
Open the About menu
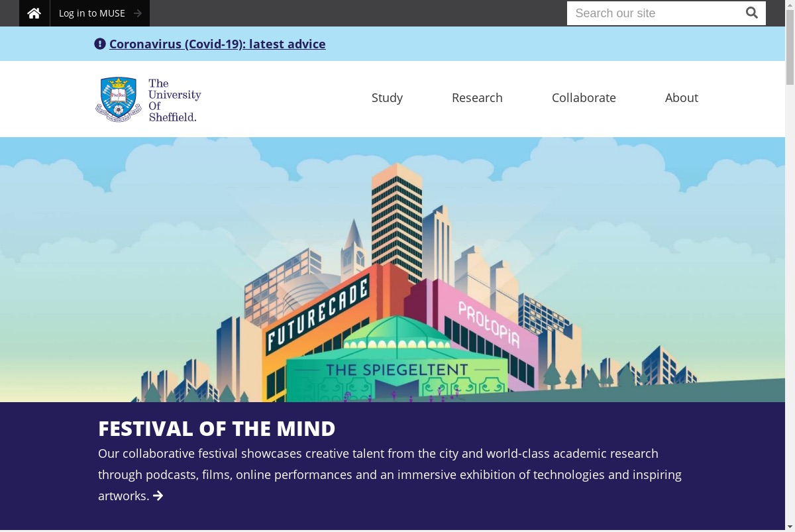682,98
